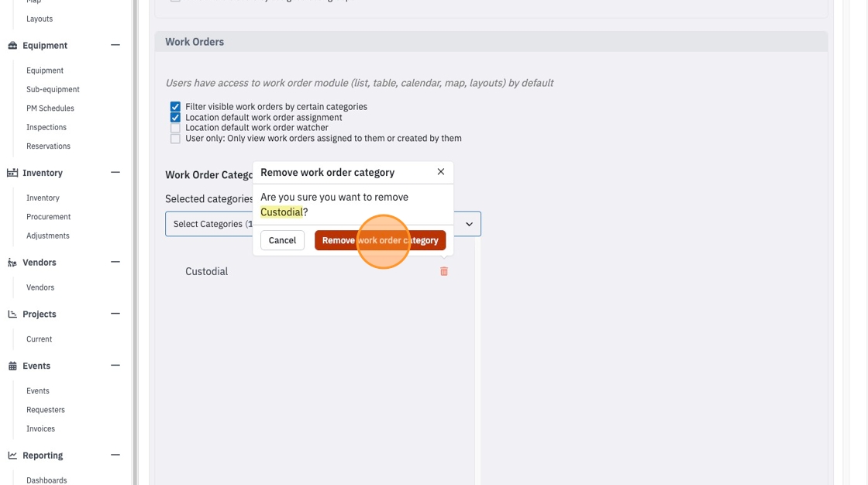Open Inventory sub-item in the sidebar
The image size is (868, 485).
43,198
